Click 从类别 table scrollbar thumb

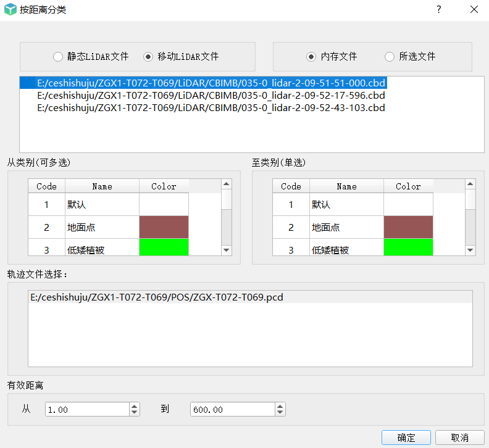coord(227,199)
